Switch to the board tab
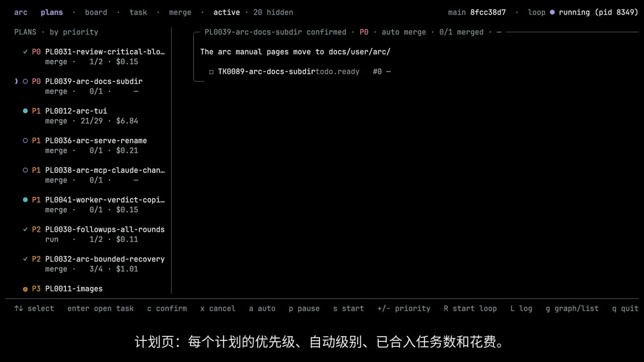Image resolution: width=644 pixels, height=362 pixels. [x=96, y=12]
